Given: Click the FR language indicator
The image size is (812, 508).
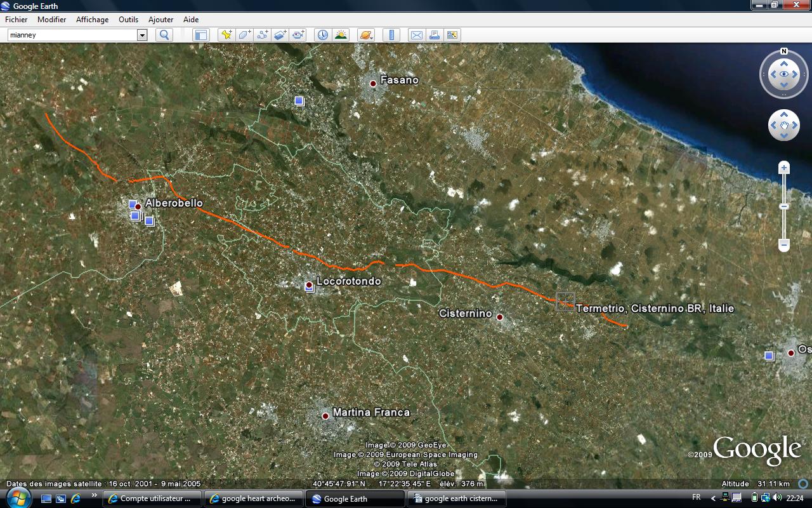Looking at the screenshot, I should (696, 498).
